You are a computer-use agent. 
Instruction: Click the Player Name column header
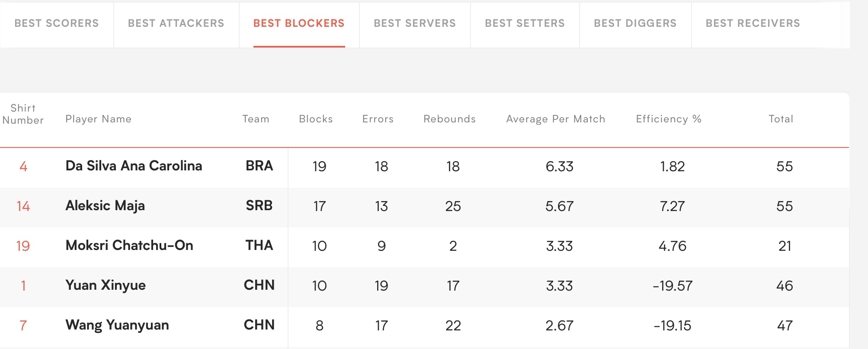(98, 119)
